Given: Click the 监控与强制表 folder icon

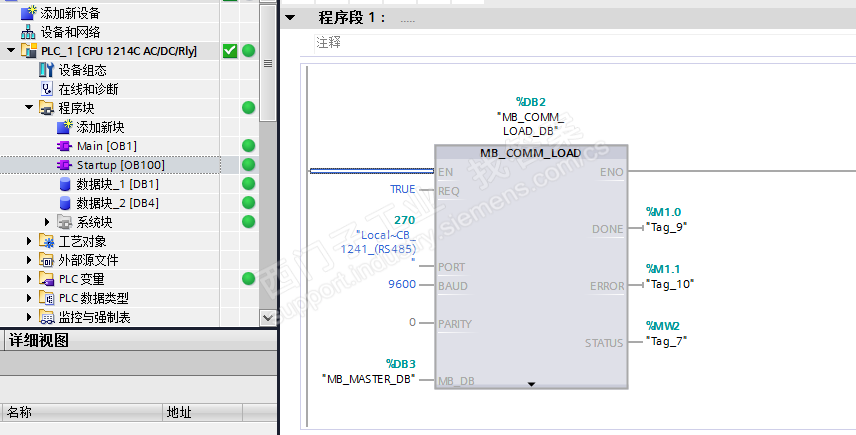Looking at the screenshot, I should (46, 317).
